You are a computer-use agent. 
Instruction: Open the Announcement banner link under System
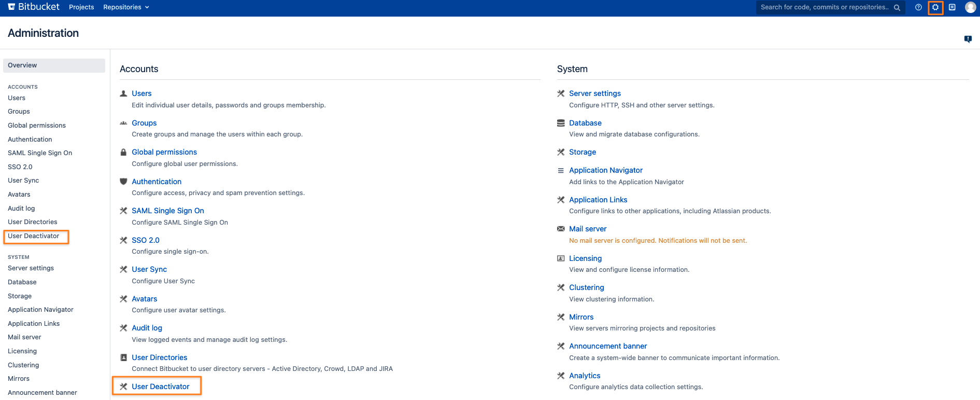(608, 346)
